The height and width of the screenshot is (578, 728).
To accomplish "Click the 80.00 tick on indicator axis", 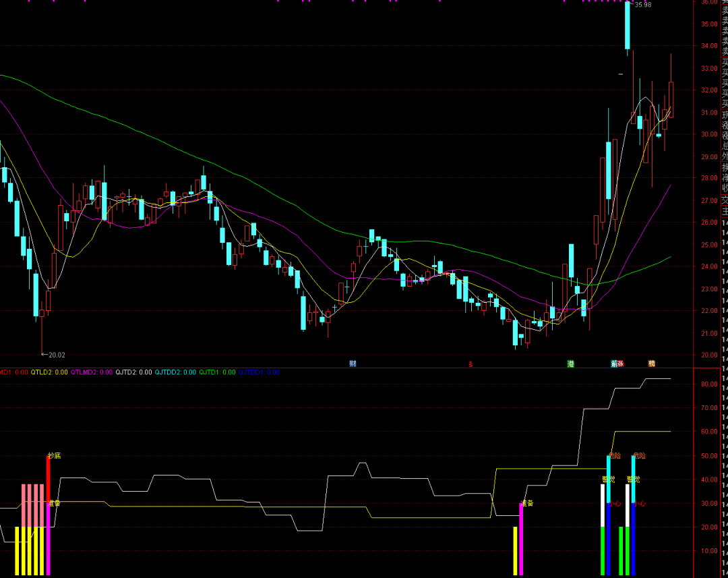I will tap(709, 384).
